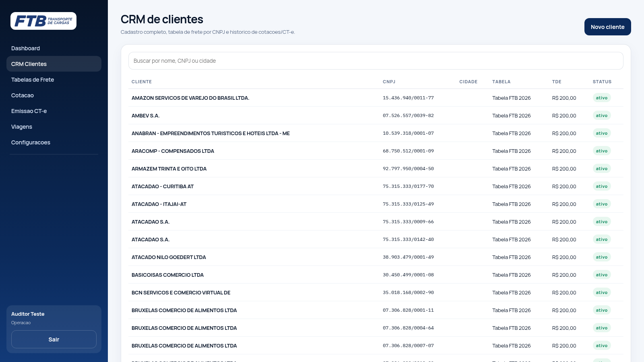The width and height of the screenshot is (644, 362).
Task: Open ARMAZEM TRINTA E OITO LTDA
Action: point(376,169)
